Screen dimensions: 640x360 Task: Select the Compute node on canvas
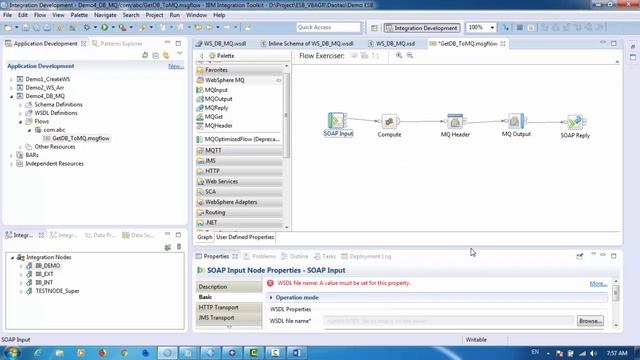click(389, 121)
